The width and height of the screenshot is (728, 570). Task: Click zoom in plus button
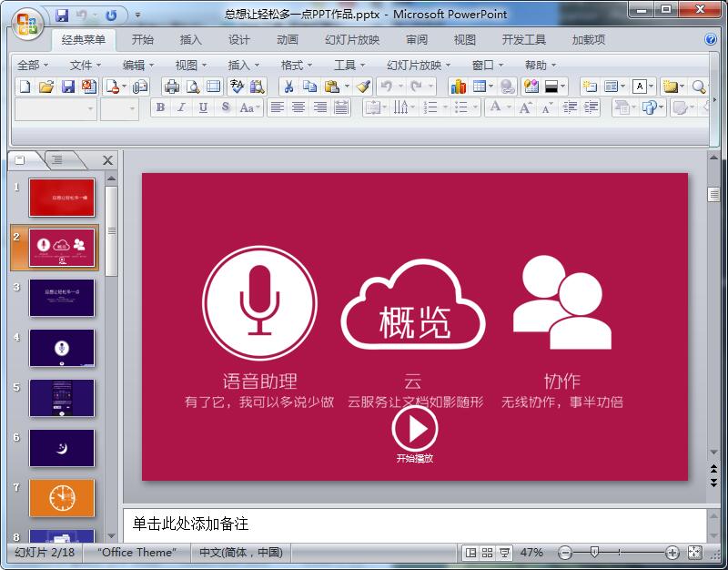click(x=672, y=553)
